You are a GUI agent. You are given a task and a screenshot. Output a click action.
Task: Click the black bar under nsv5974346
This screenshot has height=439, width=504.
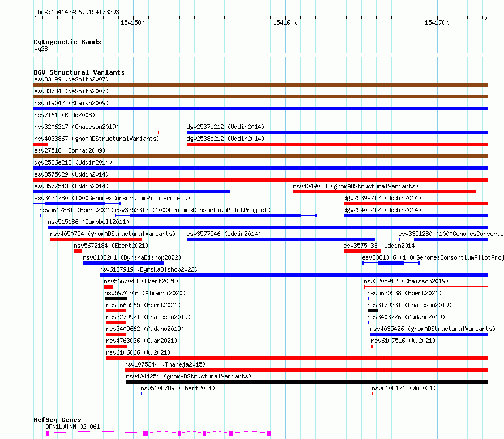[116, 299]
